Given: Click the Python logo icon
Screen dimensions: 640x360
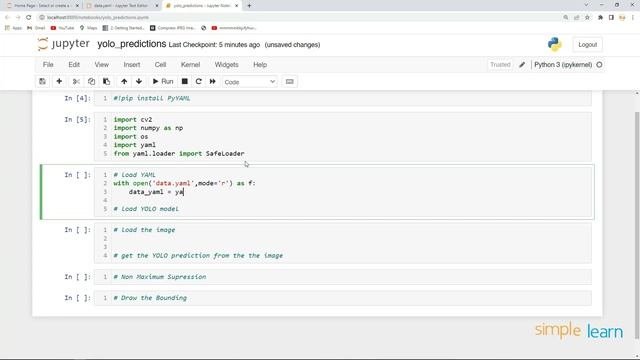Looking at the screenshot, I should pos(555,44).
